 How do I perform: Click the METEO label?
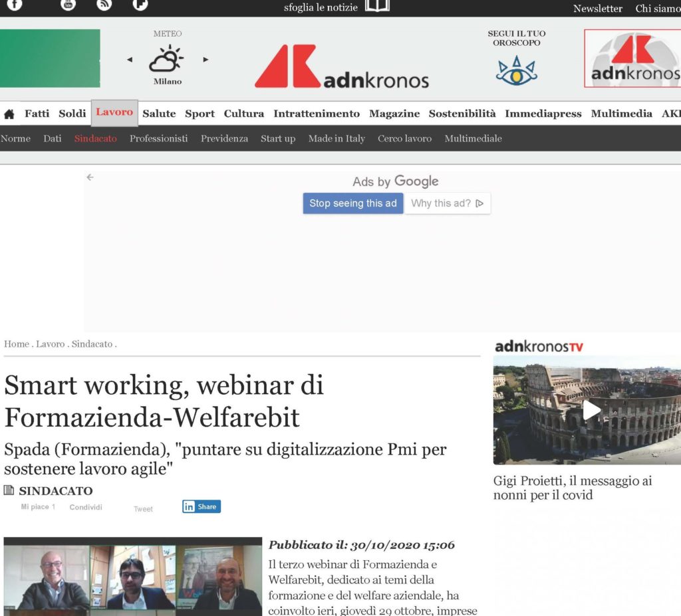click(167, 33)
